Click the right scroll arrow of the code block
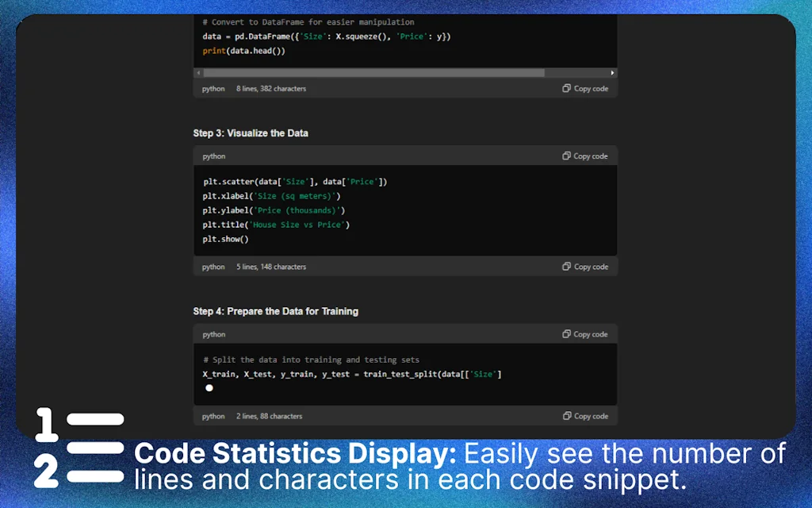 611,72
